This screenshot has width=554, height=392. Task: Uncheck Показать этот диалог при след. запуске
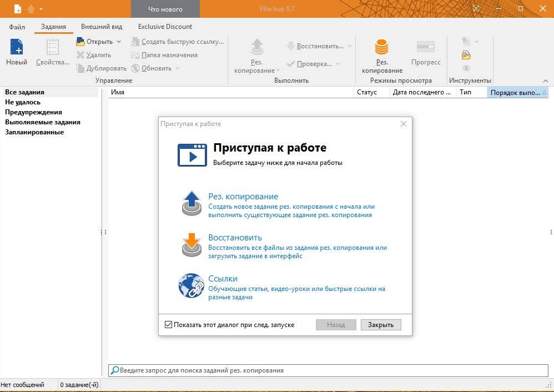169,325
